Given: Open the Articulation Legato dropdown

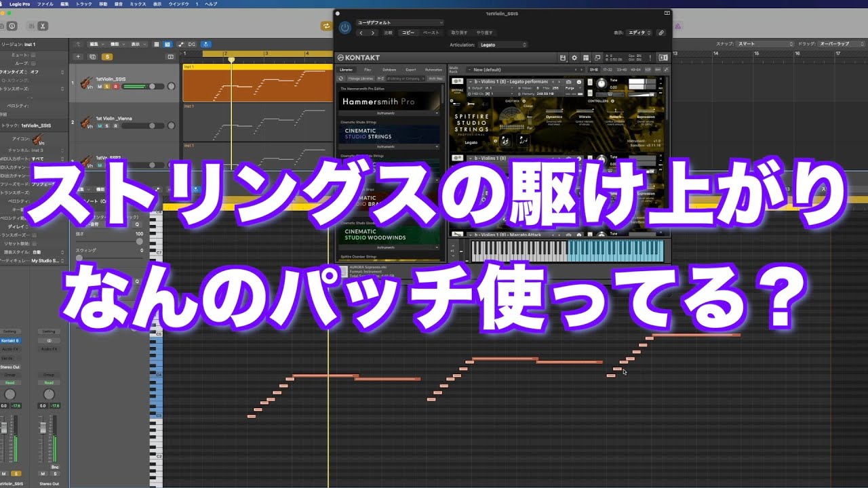Looking at the screenshot, I should [503, 45].
